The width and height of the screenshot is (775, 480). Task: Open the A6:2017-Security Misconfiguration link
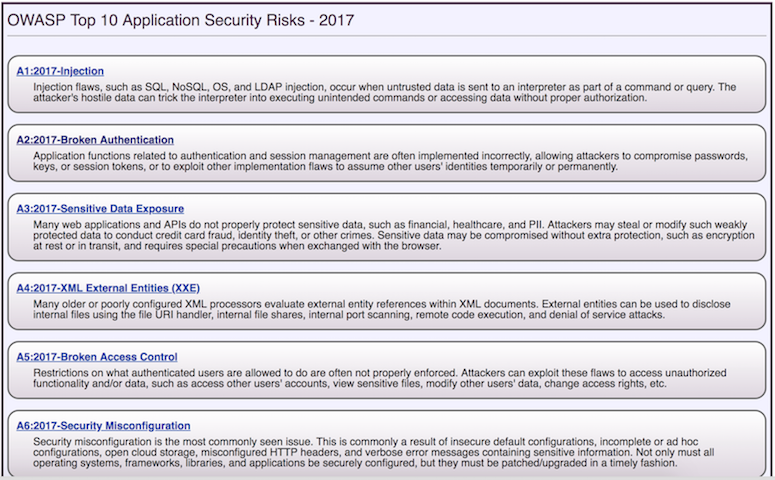click(x=103, y=426)
